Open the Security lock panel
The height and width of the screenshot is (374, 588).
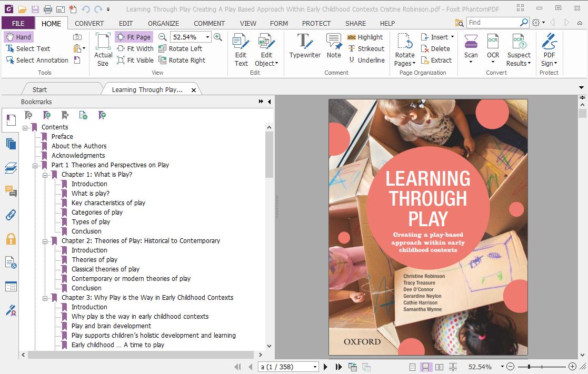click(11, 239)
